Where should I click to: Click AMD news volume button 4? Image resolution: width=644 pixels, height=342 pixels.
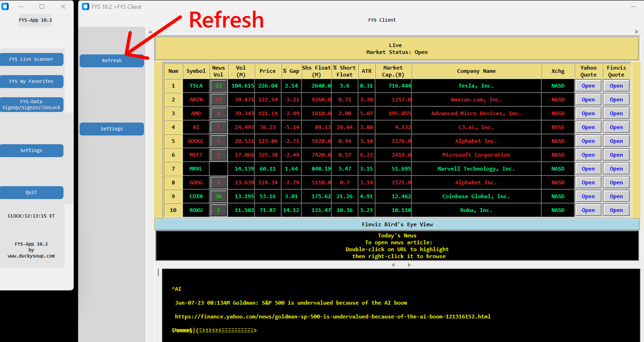219,113
